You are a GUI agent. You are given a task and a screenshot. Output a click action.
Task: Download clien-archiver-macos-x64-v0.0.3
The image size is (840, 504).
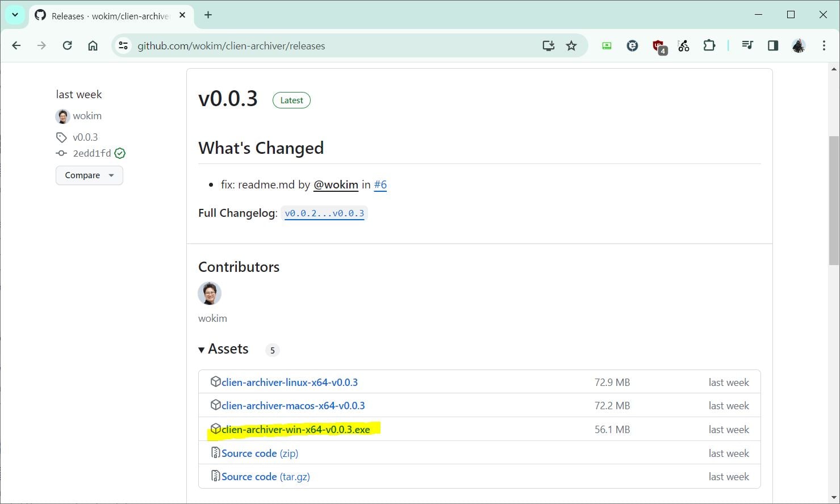[293, 406]
